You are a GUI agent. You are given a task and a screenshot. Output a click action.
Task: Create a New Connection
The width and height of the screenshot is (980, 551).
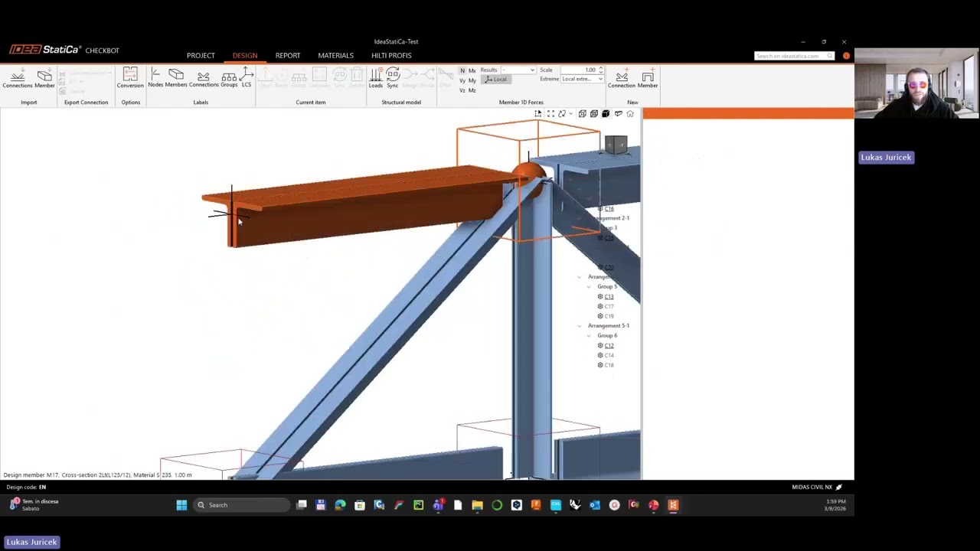(622, 78)
